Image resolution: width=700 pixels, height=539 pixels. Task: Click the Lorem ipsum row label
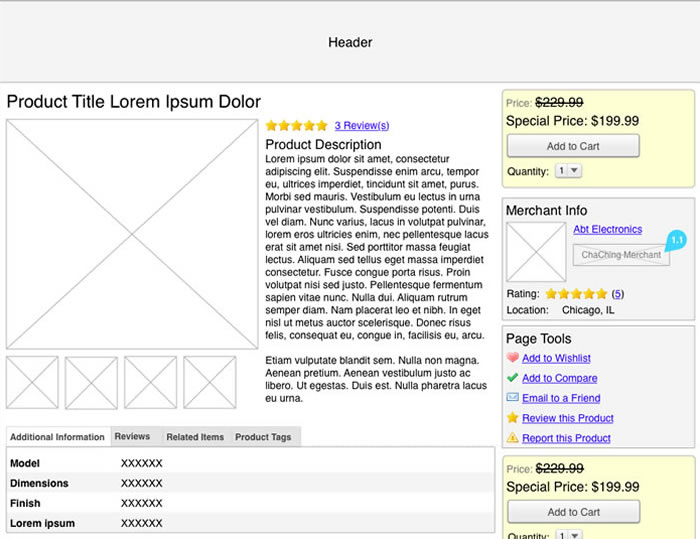tap(42, 523)
